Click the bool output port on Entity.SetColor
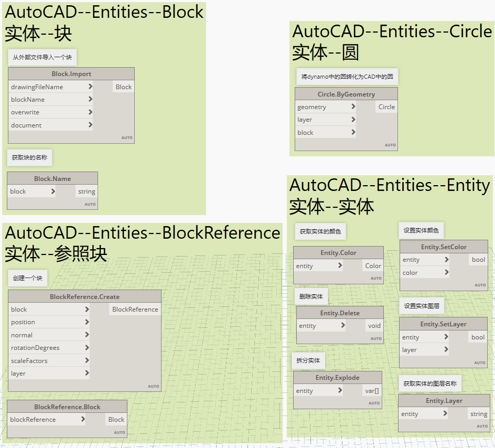Image resolution: width=495 pixels, height=448 pixels. (477, 259)
